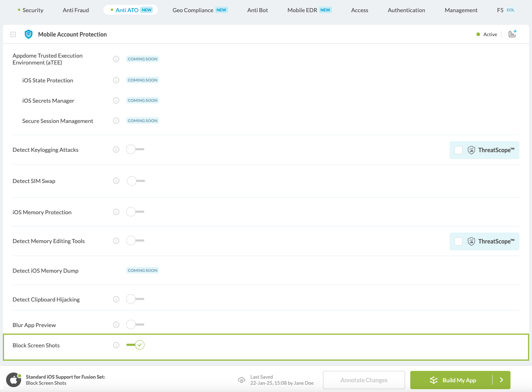Screen dimensions: 532x392
Task: Click the Build My App button
Action: tap(452, 380)
